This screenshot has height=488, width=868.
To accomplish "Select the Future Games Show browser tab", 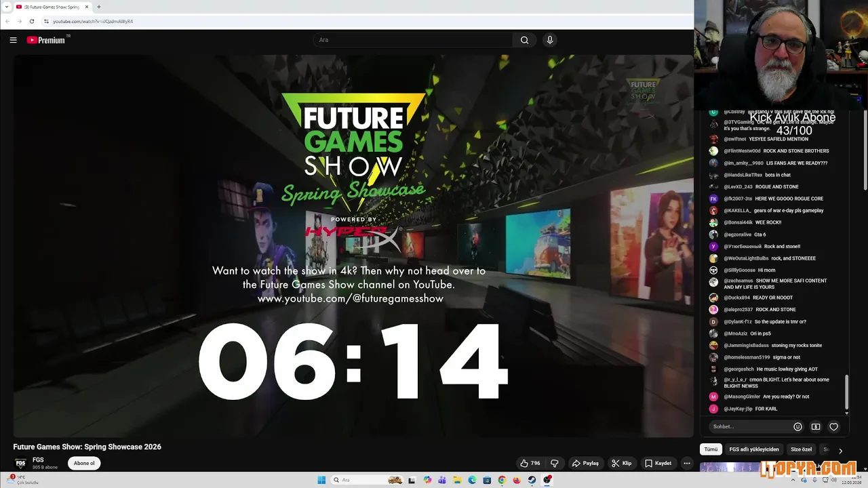I will (53, 7).
